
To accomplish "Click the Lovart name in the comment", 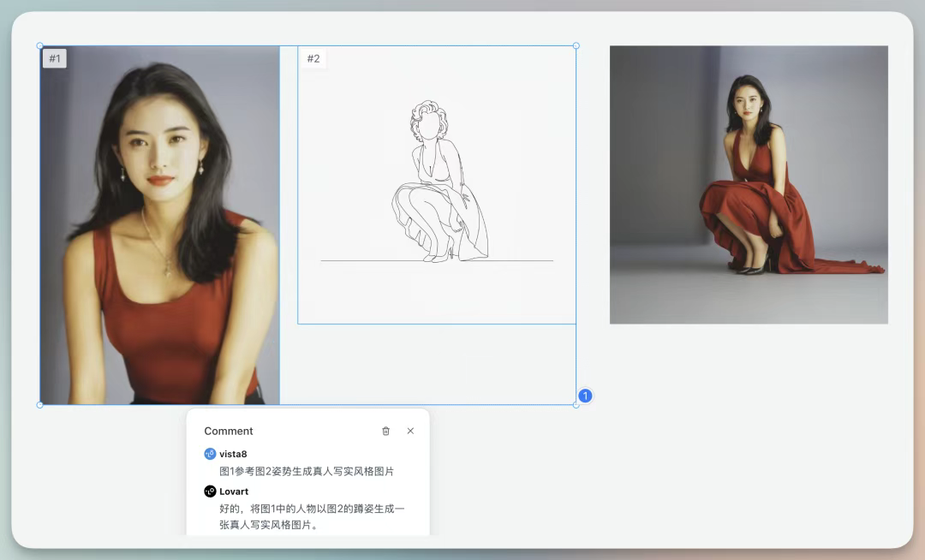I will click(234, 491).
